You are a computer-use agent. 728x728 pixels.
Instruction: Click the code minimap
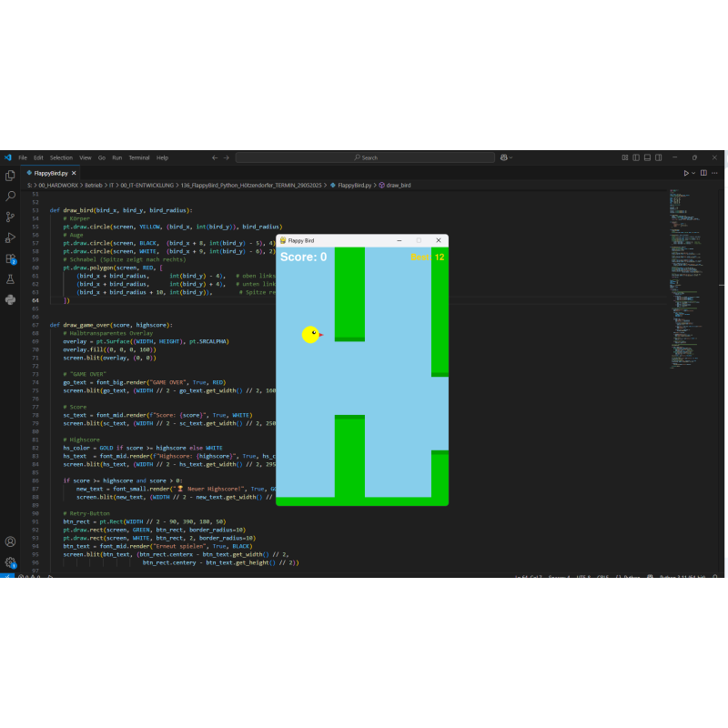pyautogui.click(x=687, y=278)
